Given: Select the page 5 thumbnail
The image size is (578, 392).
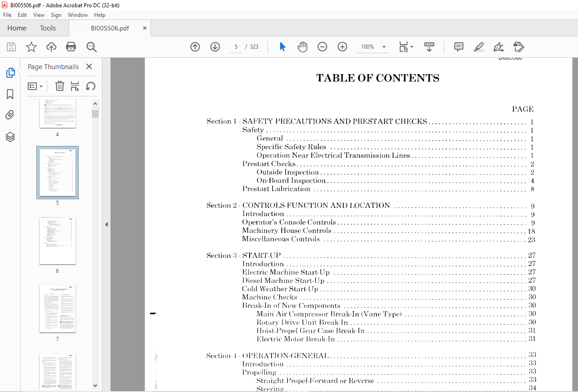Looking at the screenshot, I should (57, 172).
